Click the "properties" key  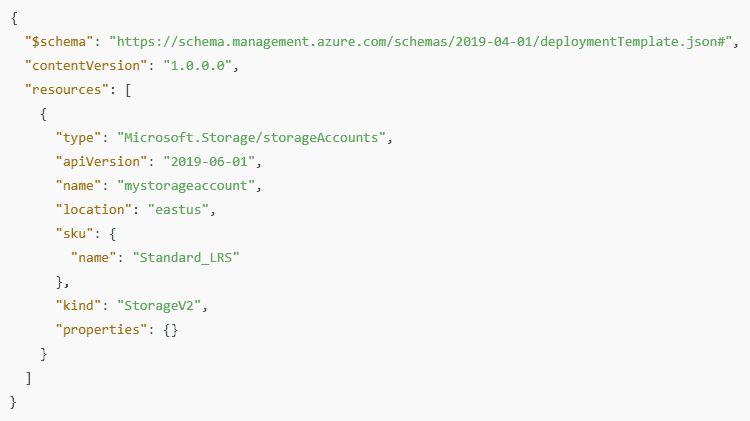[102, 330]
